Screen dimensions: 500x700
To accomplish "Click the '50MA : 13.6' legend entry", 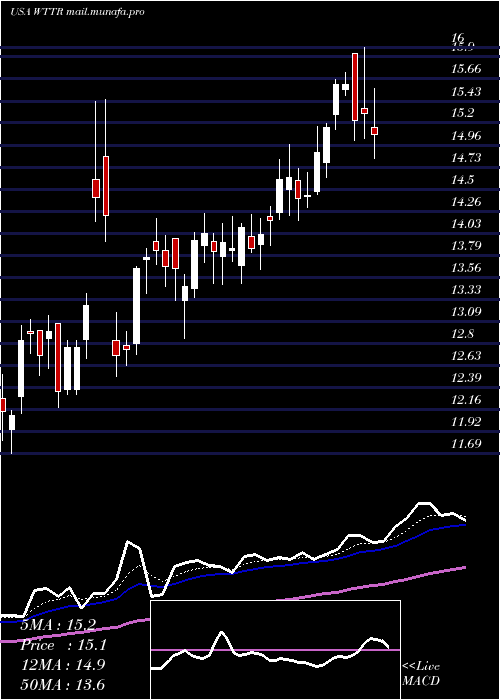I will tap(63, 684).
